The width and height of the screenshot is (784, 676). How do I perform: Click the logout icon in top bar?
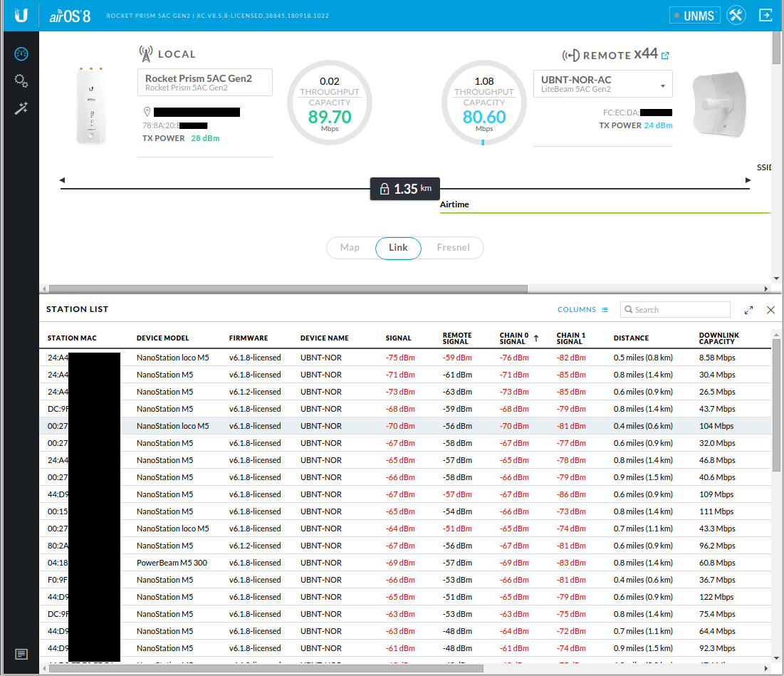coord(766,16)
